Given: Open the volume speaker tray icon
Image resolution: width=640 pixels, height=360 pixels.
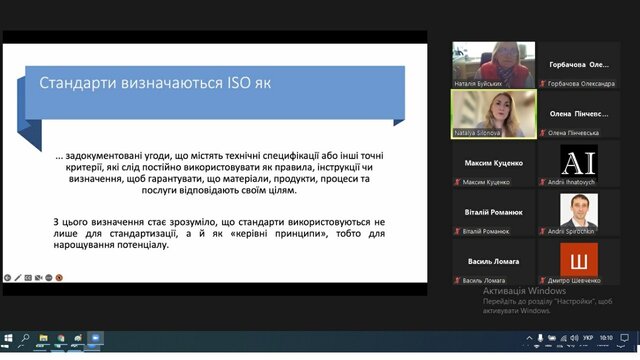Looking at the screenshot, I should 574,338.
